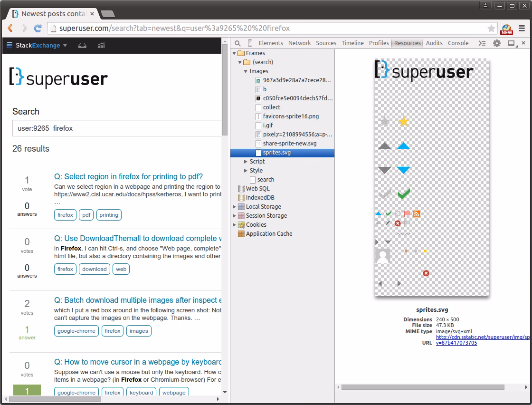
Task: Close the Newest posts browser tab
Action: 92,14
